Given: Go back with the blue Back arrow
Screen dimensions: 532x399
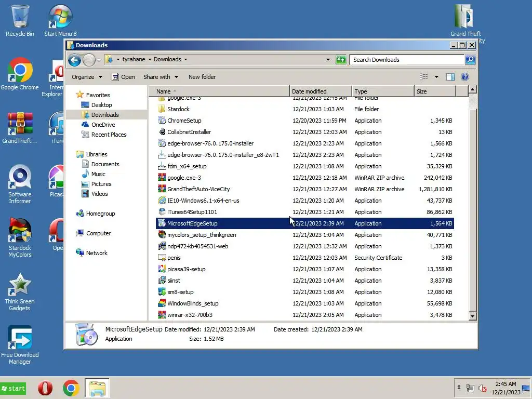Looking at the screenshot, I should pos(74,60).
